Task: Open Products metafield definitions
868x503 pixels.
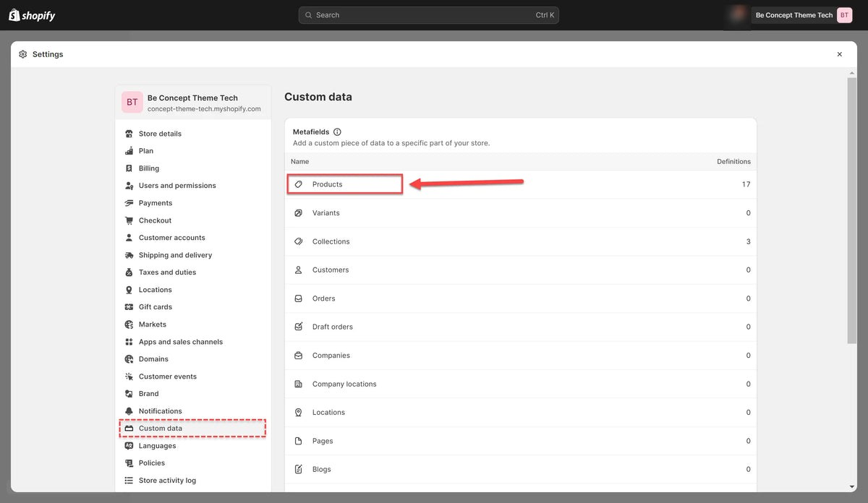Action: pyautogui.click(x=521, y=184)
